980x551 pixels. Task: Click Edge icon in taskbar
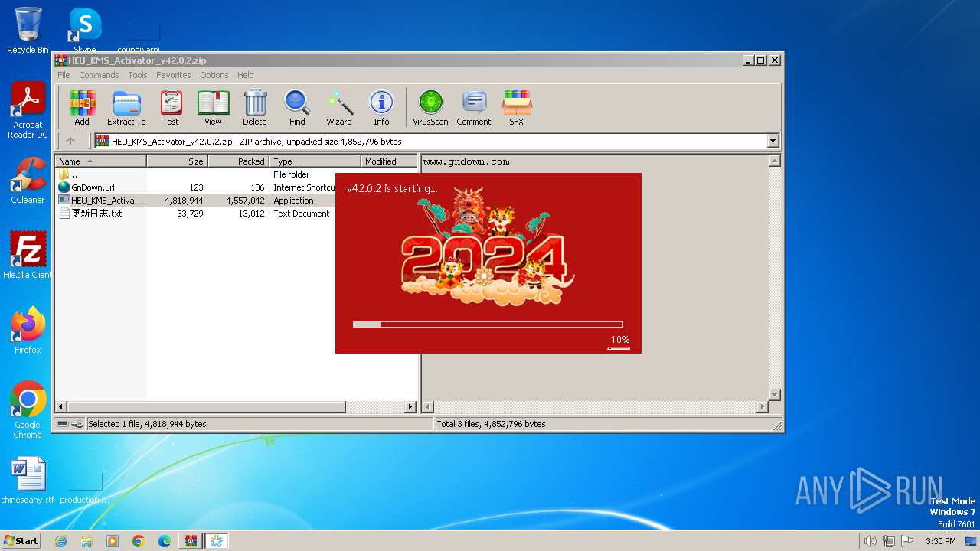165,541
